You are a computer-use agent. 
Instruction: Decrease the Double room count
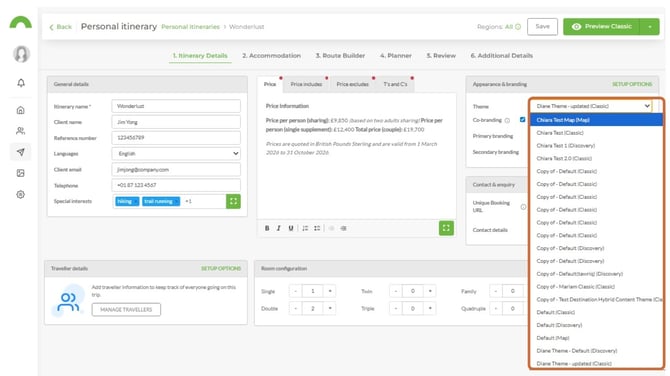click(x=295, y=308)
